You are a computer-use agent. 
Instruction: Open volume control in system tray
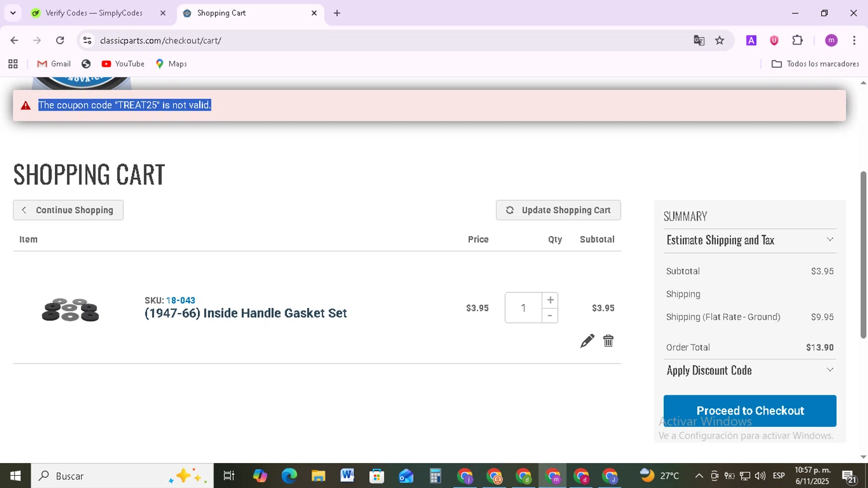pyautogui.click(x=760, y=476)
